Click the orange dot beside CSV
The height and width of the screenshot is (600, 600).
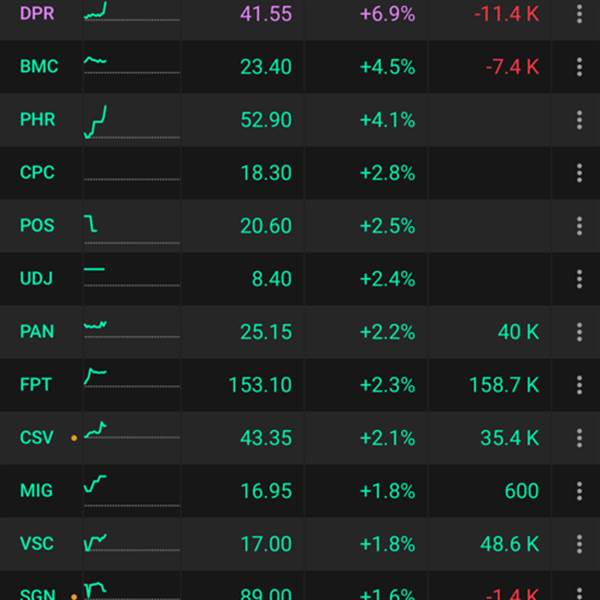point(74,438)
